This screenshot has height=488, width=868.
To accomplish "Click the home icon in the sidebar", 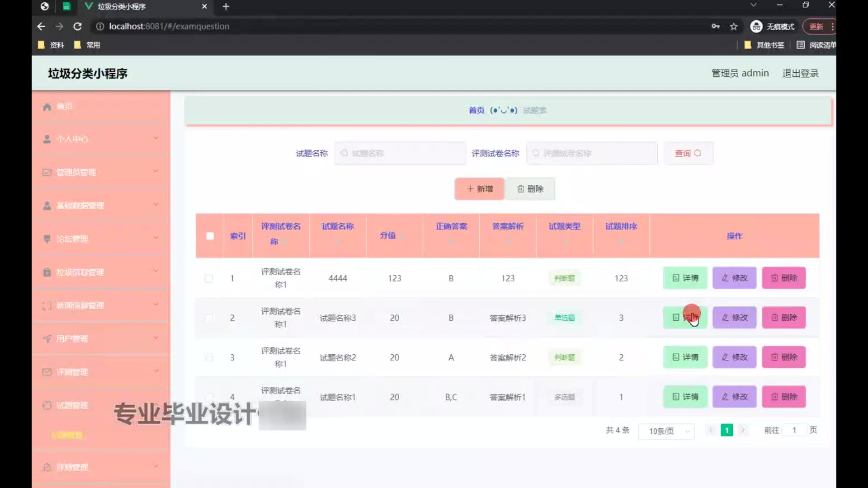I will pyautogui.click(x=47, y=107).
